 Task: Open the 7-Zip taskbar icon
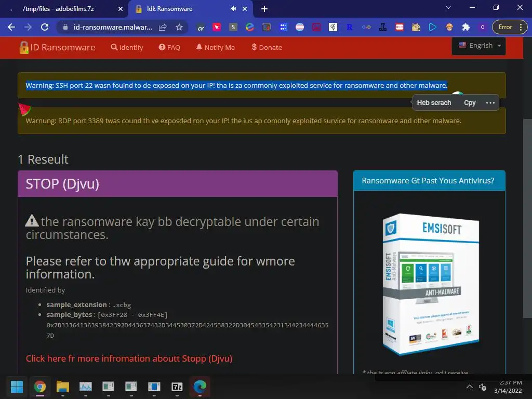tap(177, 387)
